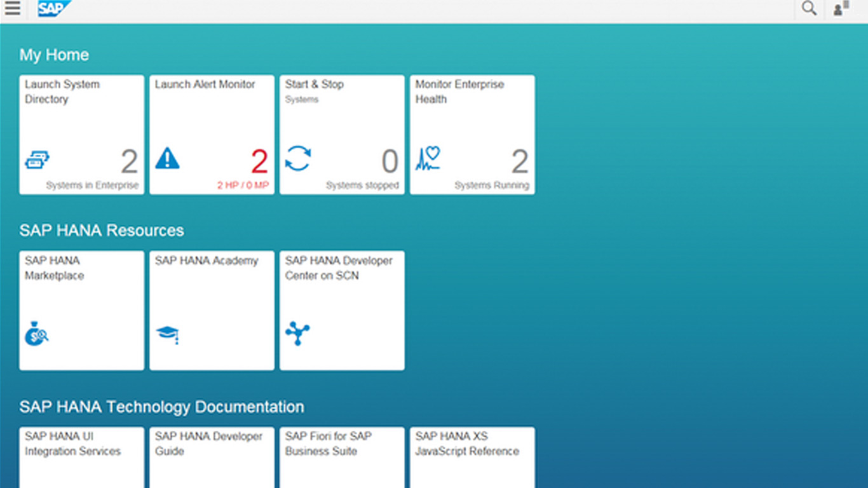Click the Start & Stop refresh arrows icon
Image resolution: width=868 pixels, height=488 pixels.
pyautogui.click(x=298, y=158)
